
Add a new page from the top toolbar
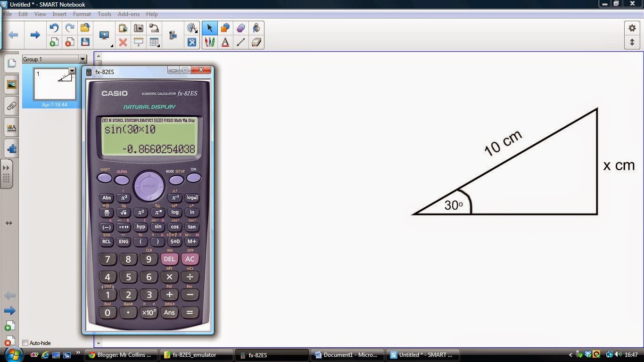54,42
